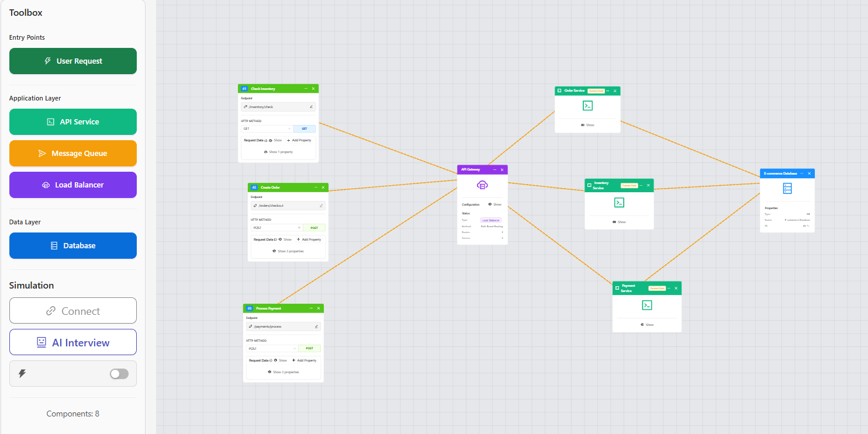Minimize the Process Payment node
Image resolution: width=868 pixels, height=434 pixels.
[x=311, y=308]
